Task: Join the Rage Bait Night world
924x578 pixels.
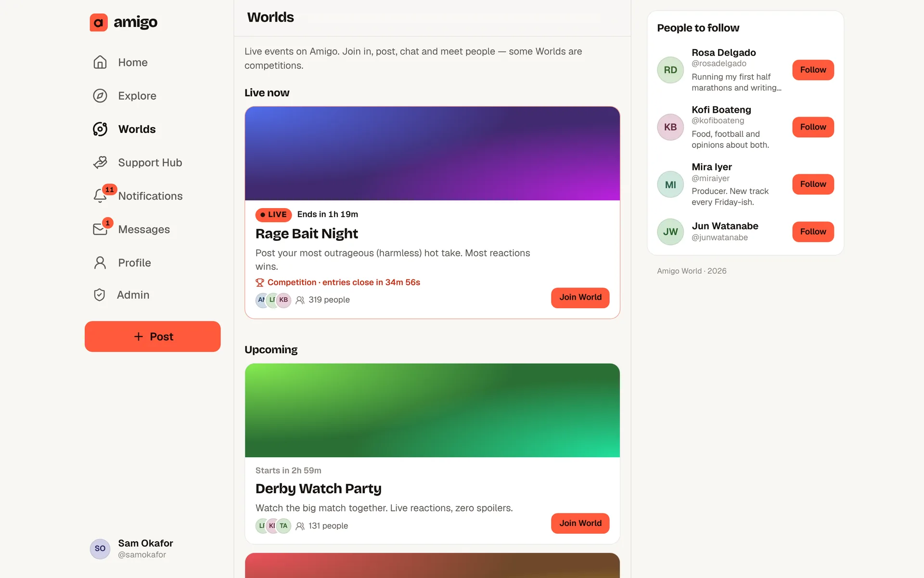Action: tap(580, 298)
